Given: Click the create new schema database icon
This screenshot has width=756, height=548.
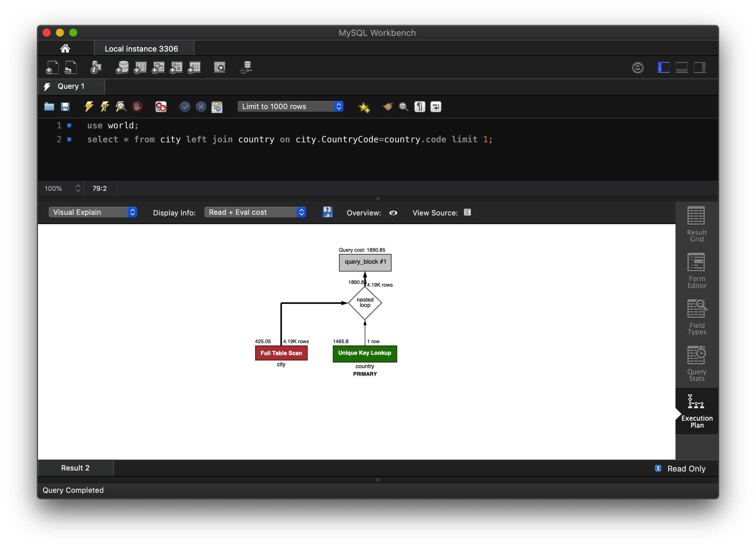Looking at the screenshot, I should pyautogui.click(x=122, y=68).
